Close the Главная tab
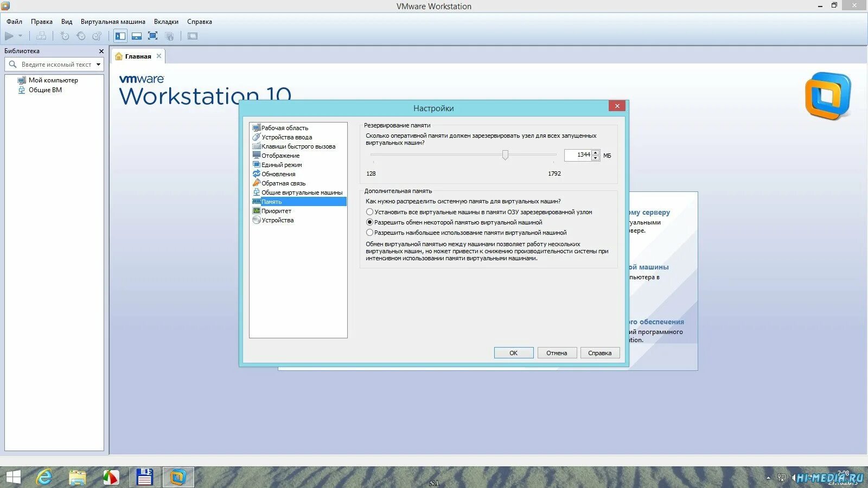 click(159, 56)
